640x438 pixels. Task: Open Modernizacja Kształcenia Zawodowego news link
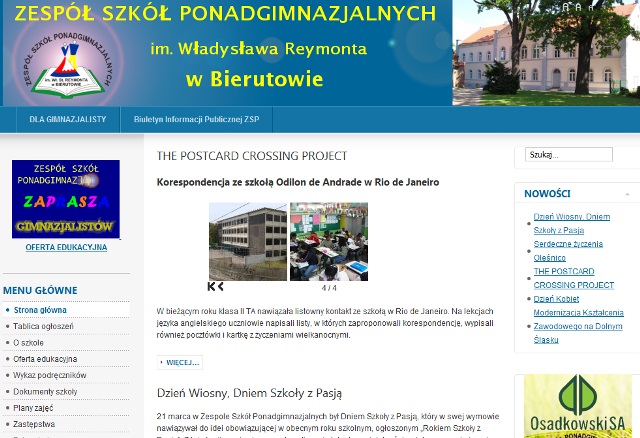pos(578,326)
